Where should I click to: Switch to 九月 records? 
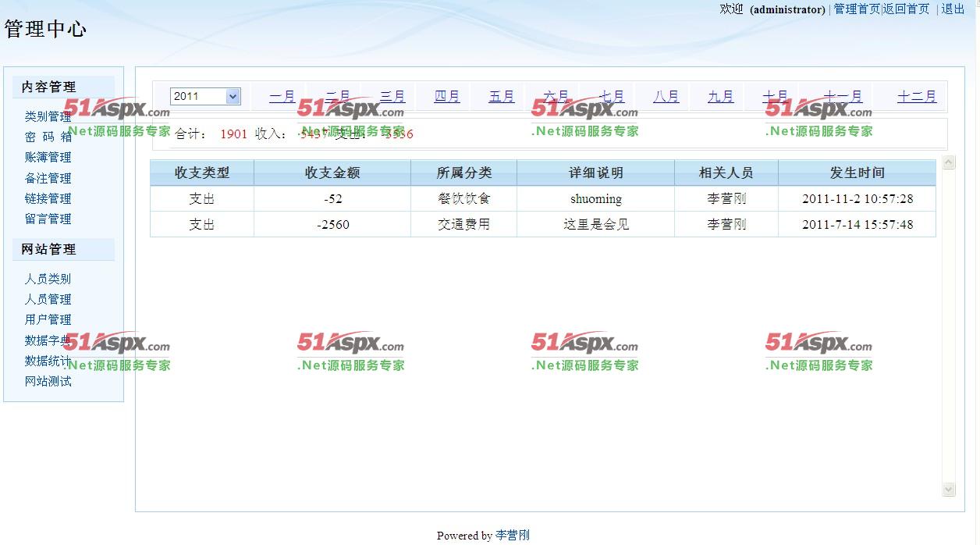(720, 96)
